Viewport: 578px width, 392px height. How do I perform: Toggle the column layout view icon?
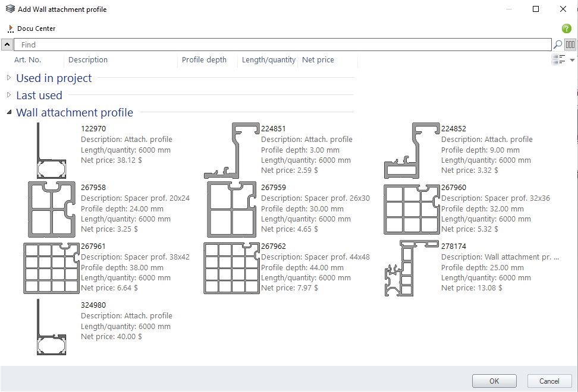pyautogui.click(x=570, y=45)
